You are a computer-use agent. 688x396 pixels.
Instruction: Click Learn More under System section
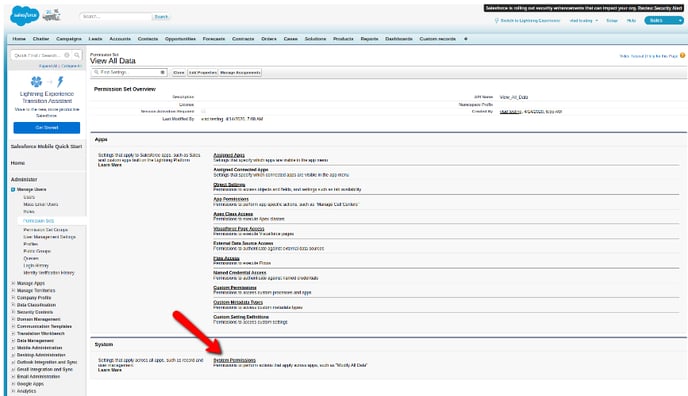(x=110, y=370)
